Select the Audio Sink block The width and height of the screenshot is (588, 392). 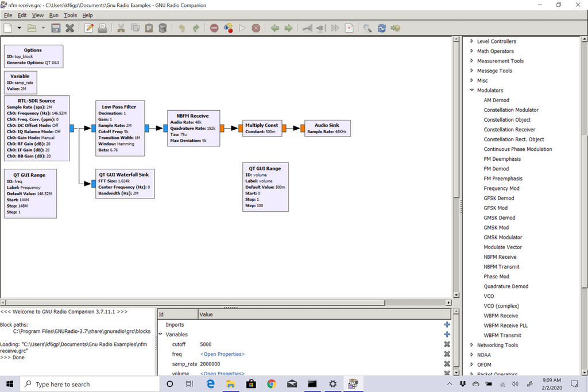pos(327,128)
